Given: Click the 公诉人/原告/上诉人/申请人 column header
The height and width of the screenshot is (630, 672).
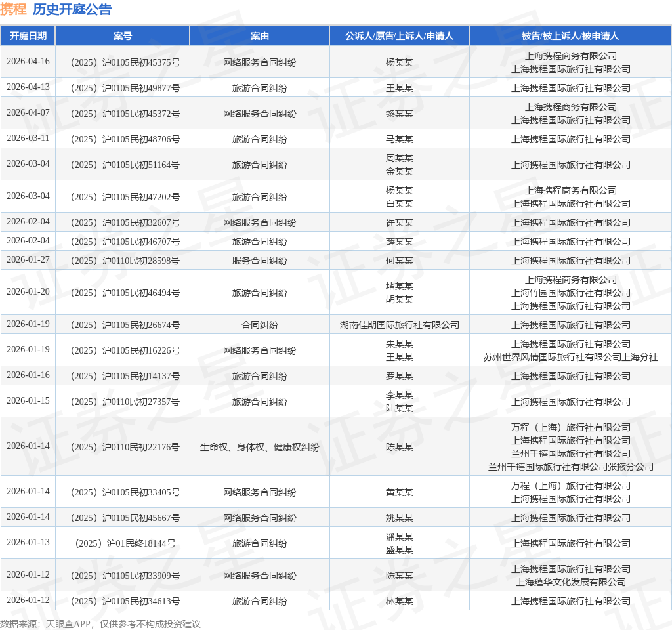Looking at the screenshot, I should pos(400,36).
